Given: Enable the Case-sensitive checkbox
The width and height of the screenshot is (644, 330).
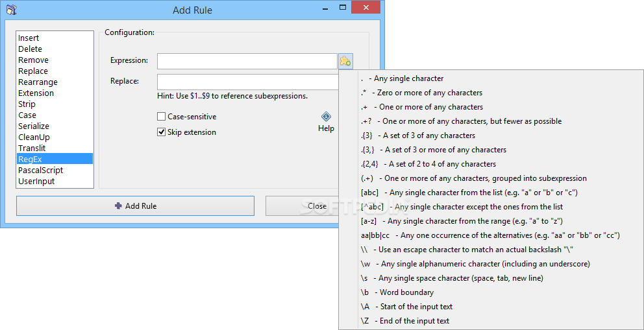Looking at the screenshot, I should [x=161, y=117].
